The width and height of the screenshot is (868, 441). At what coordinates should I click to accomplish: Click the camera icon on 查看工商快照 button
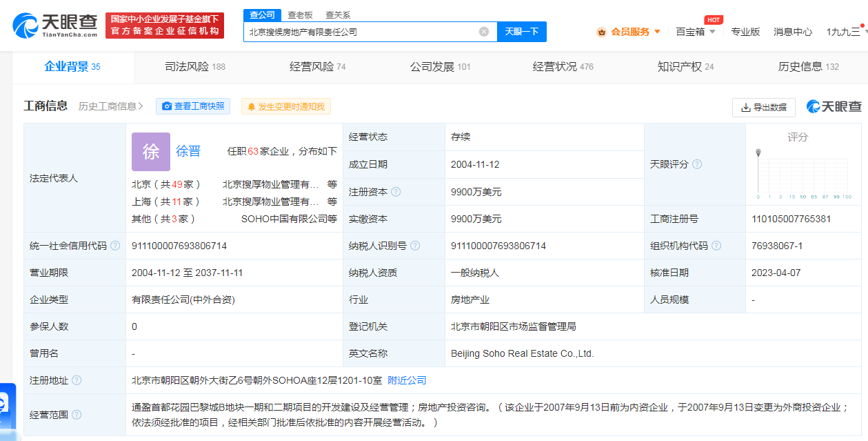coord(167,106)
